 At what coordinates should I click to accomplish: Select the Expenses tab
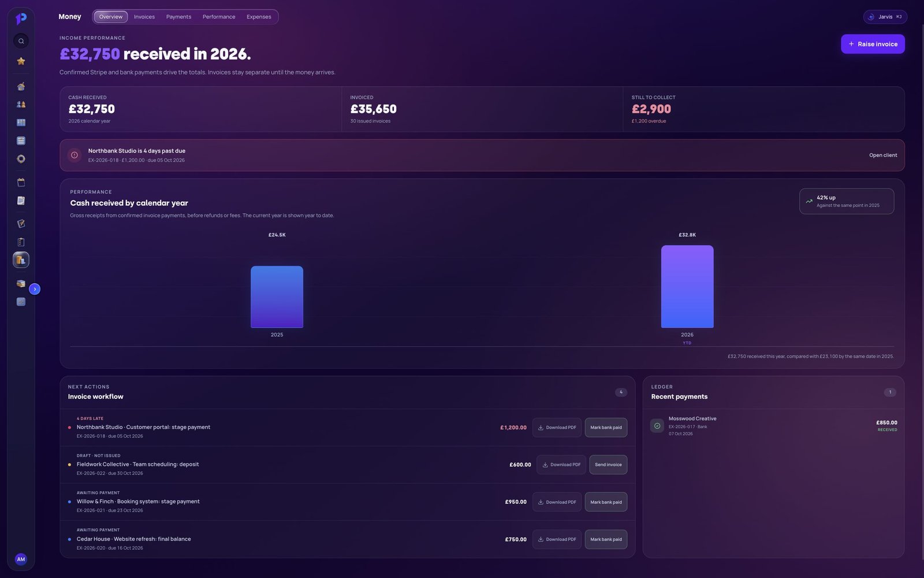pos(259,17)
